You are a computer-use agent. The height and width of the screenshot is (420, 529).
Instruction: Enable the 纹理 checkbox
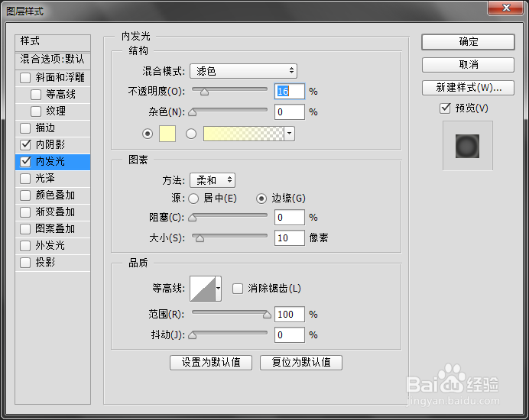36,111
